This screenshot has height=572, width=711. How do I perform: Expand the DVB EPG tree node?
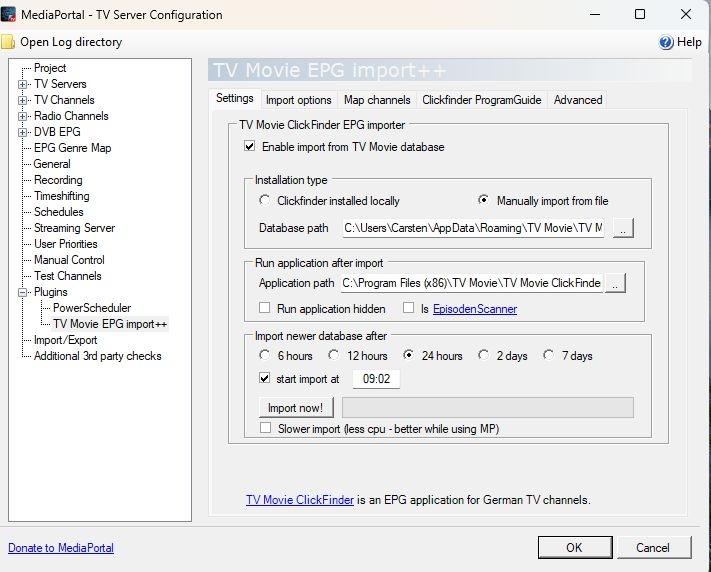(x=22, y=132)
